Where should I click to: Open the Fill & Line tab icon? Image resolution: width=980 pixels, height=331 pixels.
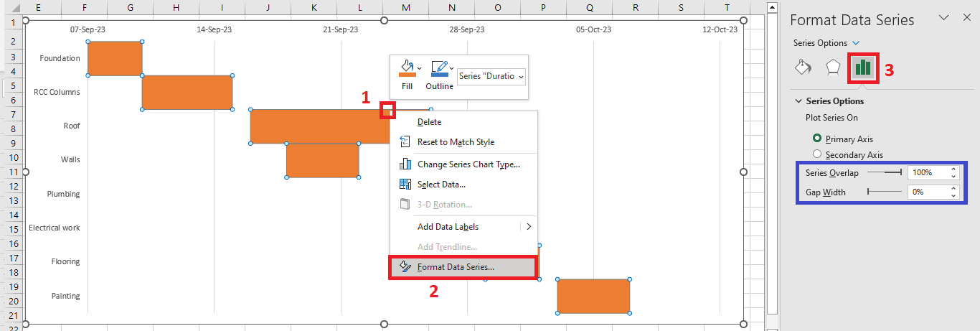(803, 67)
